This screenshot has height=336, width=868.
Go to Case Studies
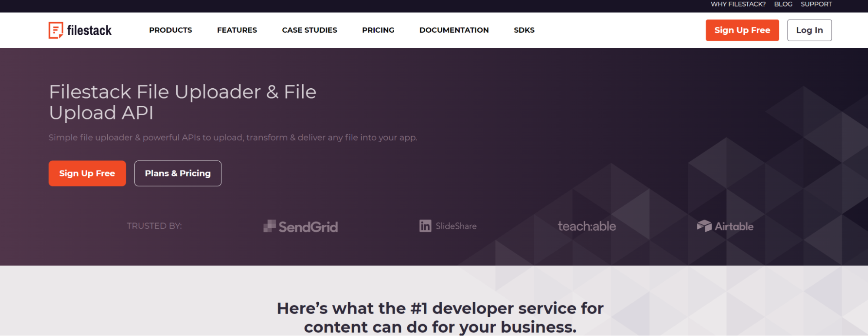coord(310,30)
